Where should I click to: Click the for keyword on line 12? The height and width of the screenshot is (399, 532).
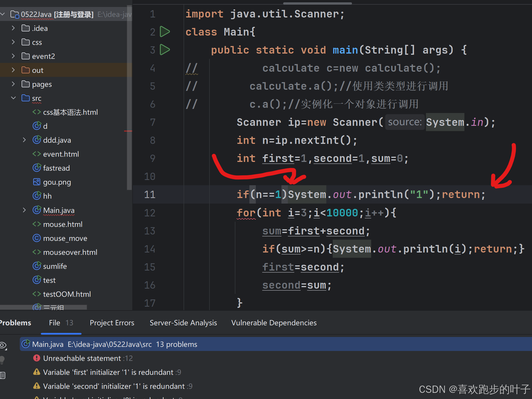pyautogui.click(x=246, y=213)
